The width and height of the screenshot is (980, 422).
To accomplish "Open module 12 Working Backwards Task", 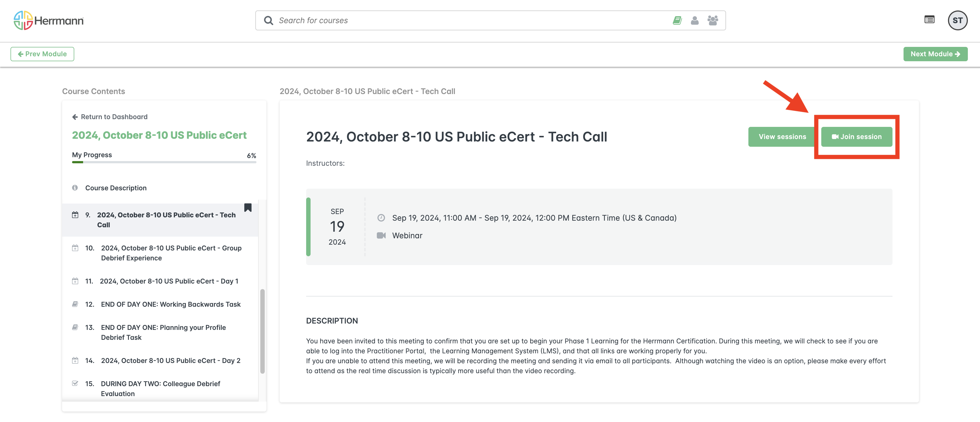I will (160, 304).
